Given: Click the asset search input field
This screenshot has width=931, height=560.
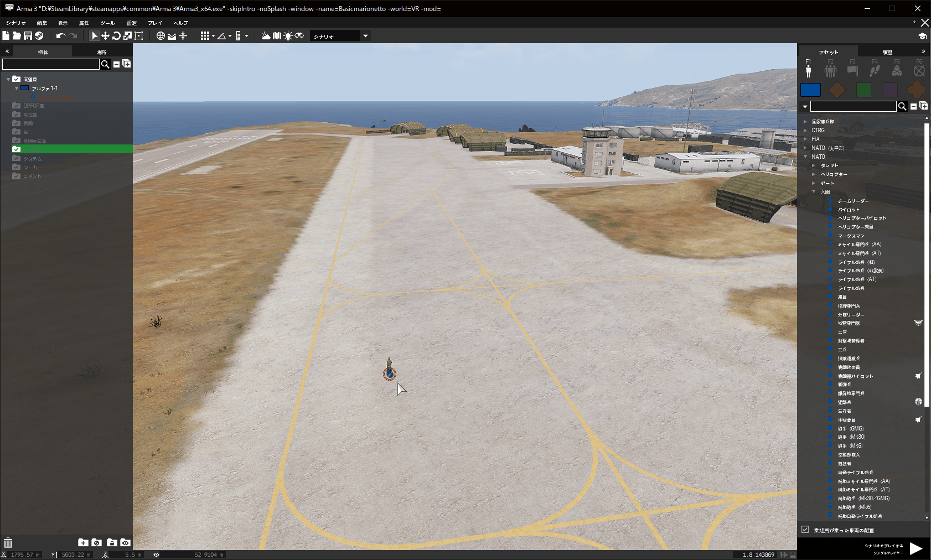Looking at the screenshot, I should [852, 106].
